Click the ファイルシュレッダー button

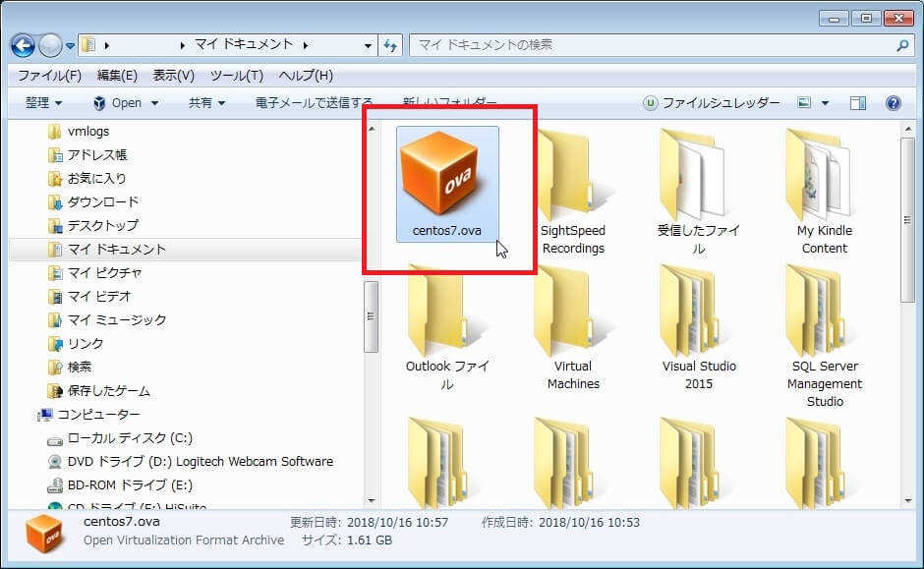[x=712, y=103]
